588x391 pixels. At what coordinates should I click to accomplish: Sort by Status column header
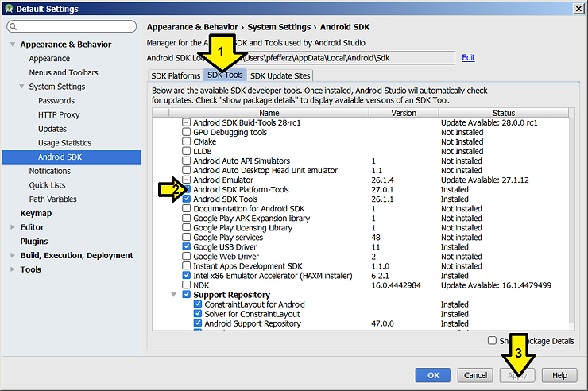click(504, 113)
